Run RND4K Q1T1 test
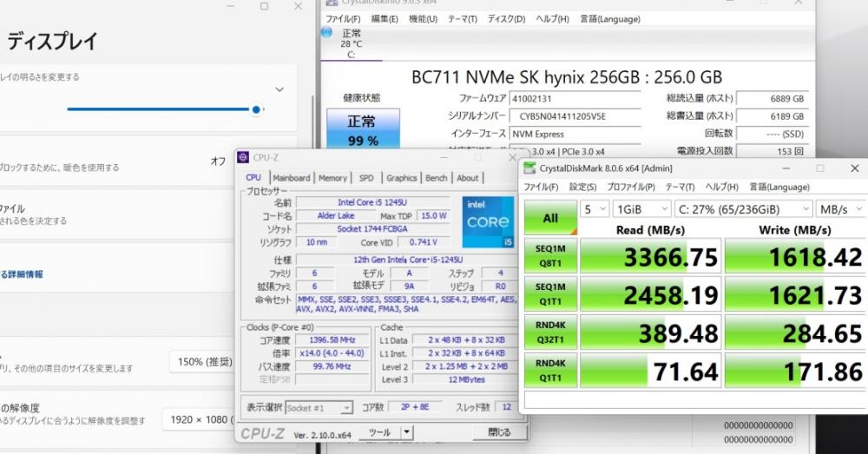The height and width of the screenshot is (454, 868). tap(550, 371)
